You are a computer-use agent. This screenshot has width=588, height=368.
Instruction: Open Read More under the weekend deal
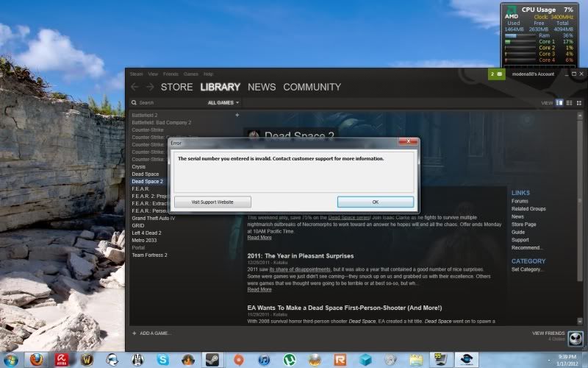click(x=259, y=237)
